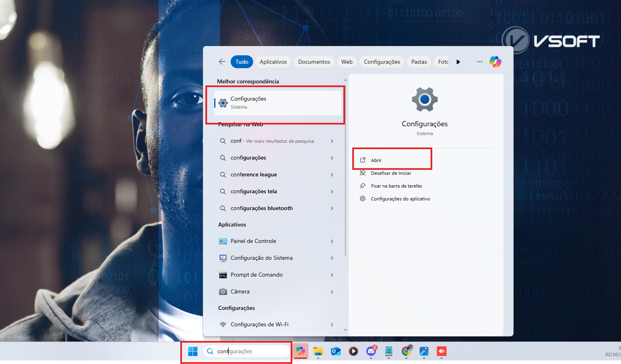Select 'Desafixar de Iniciar' option
The height and width of the screenshot is (364, 621).
click(x=391, y=173)
